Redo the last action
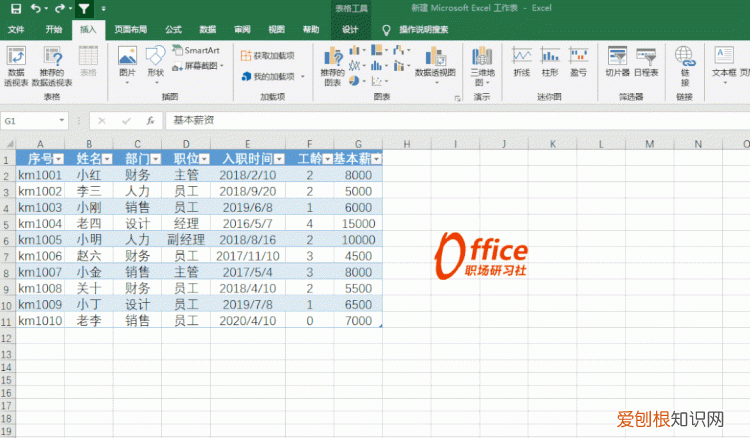The image size is (750, 438). point(60,8)
